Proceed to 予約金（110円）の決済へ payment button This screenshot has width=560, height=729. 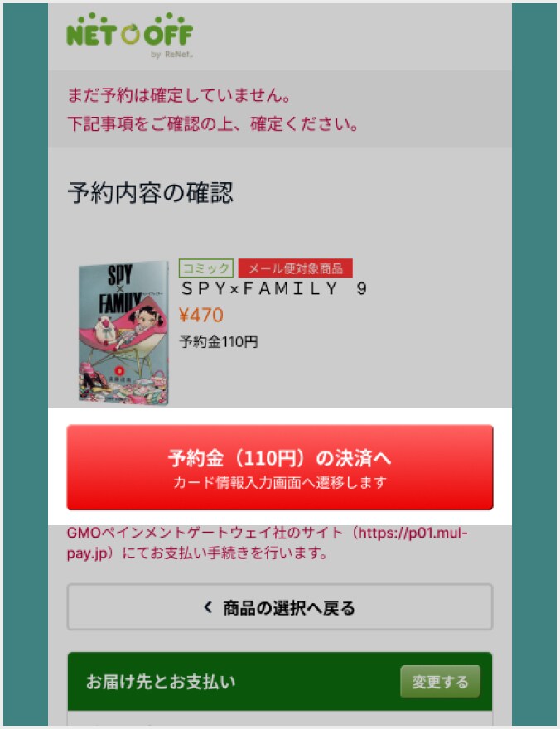280,467
